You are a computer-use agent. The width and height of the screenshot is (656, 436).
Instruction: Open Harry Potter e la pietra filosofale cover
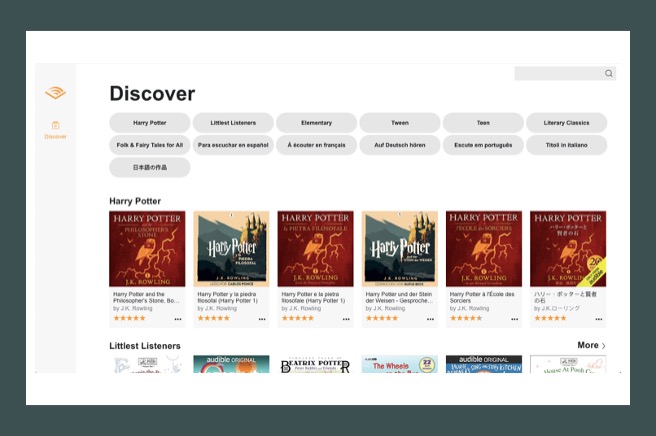[x=315, y=249]
